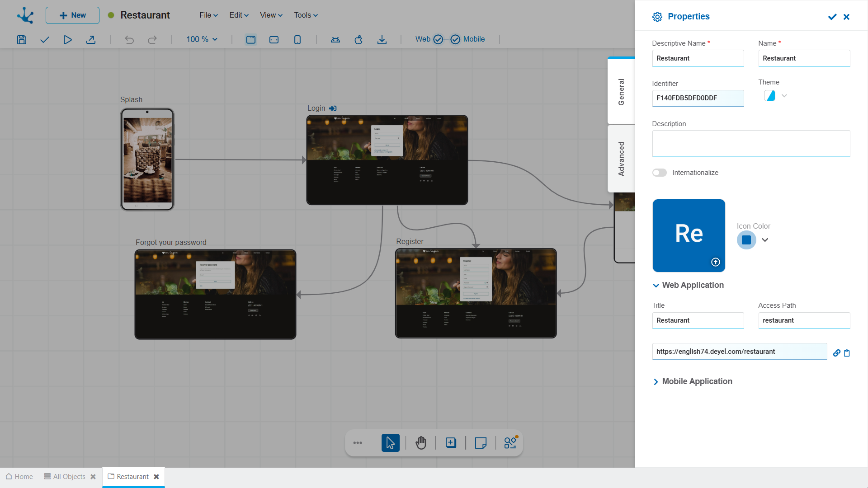
Task: Activate the hand pan tool
Action: tap(421, 443)
